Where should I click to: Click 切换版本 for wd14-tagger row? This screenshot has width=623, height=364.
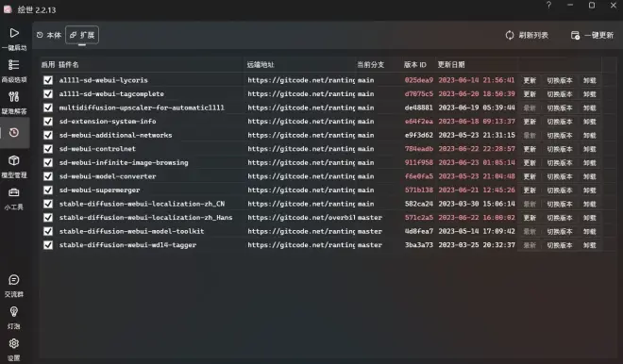[560, 245]
